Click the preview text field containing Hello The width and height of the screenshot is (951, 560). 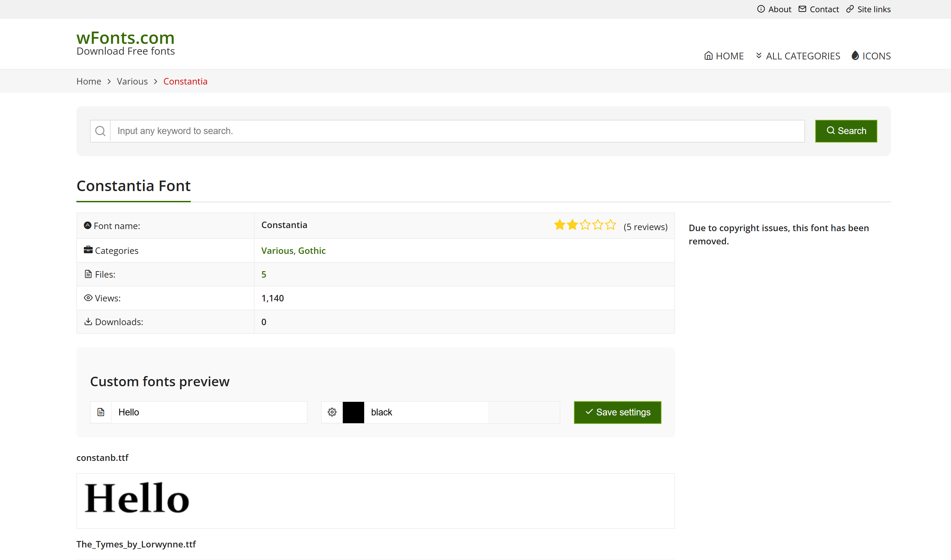pyautogui.click(x=208, y=412)
